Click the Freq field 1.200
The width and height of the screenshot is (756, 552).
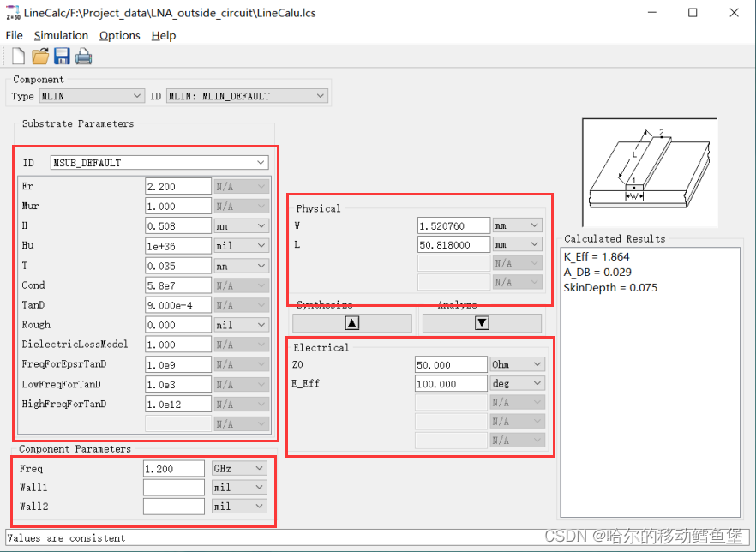[173, 469]
